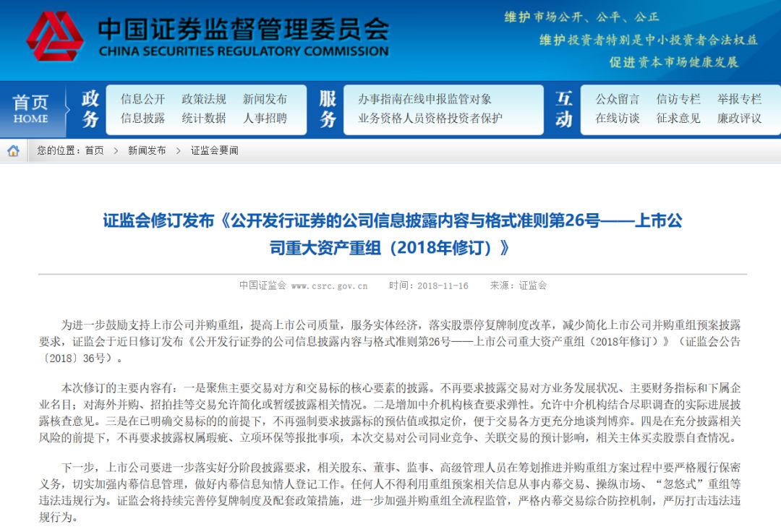781x532 pixels.
Task: Open 公众留言 under 互动
Action: click(x=617, y=99)
